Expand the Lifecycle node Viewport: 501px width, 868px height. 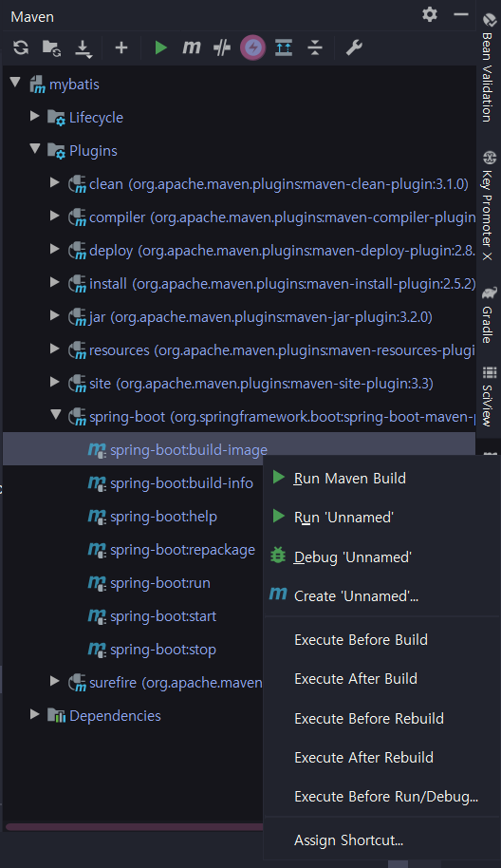click(x=35, y=116)
